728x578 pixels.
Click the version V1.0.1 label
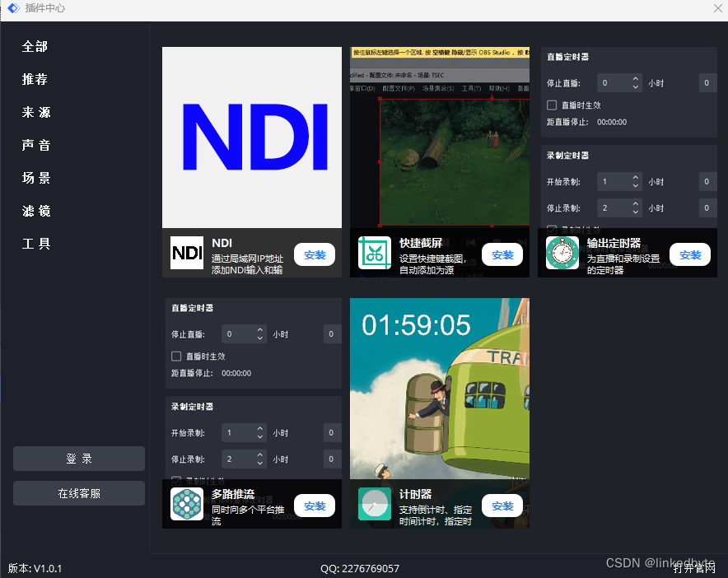click(x=35, y=569)
